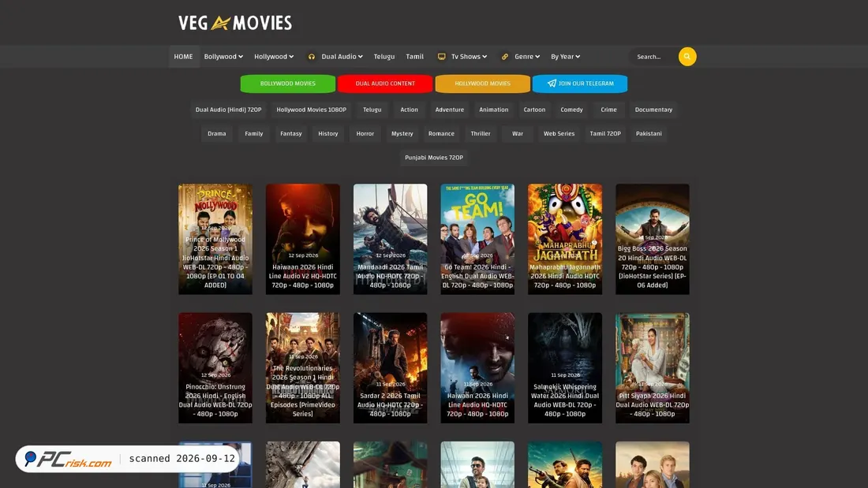This screenshot has width=868, height=488.
Task: Open the Adventure category tag
Action: point(450,110)
